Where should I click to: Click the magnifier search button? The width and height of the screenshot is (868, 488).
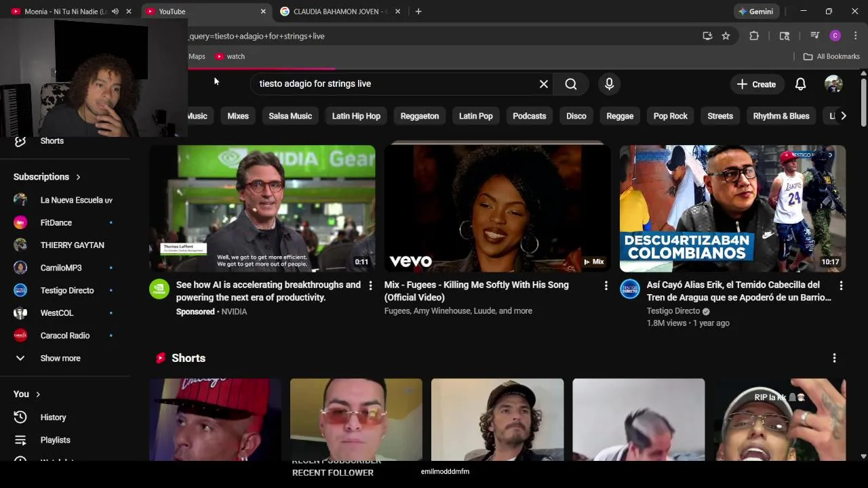[x=571, y=84]
